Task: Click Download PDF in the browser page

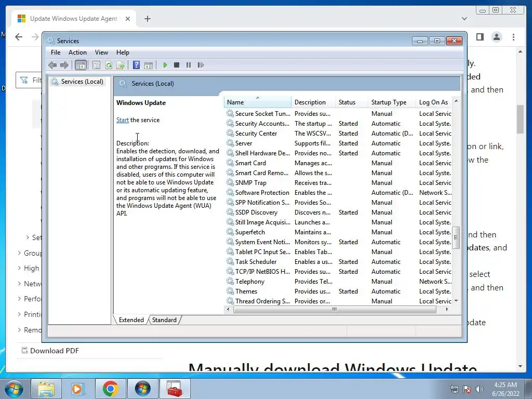Action: tap(54, 351)
